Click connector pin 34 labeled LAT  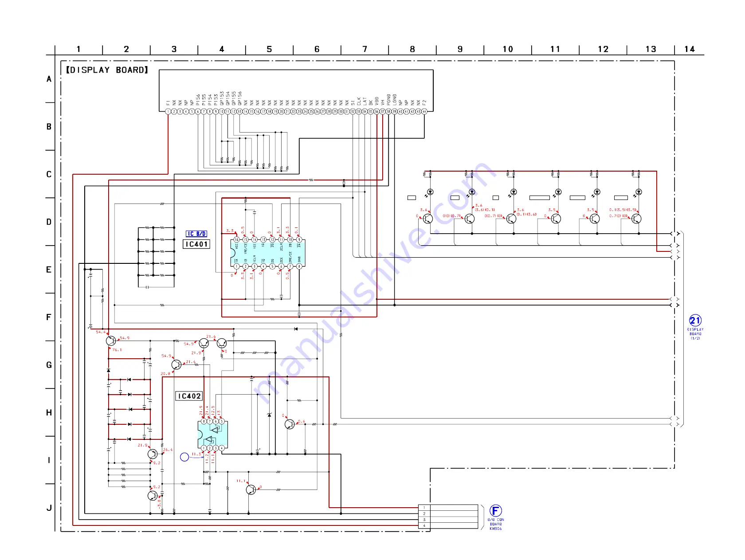pyautogui.click(x=365, y=111)
